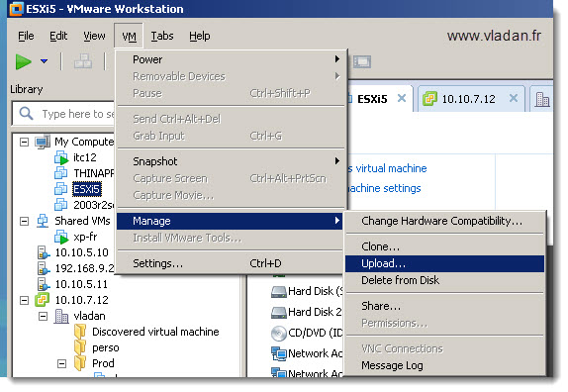Open the Tabs menu

pos(162,36)
